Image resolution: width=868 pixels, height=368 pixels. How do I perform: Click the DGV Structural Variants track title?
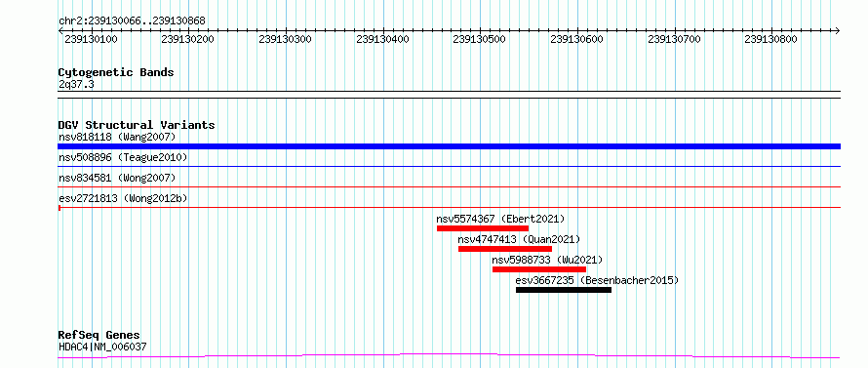[137, 125]
